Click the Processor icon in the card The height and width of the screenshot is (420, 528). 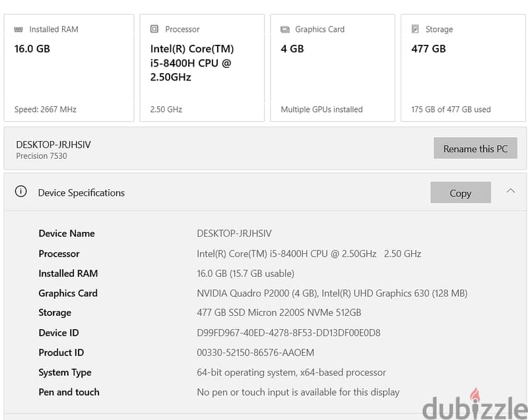point(154,29)
